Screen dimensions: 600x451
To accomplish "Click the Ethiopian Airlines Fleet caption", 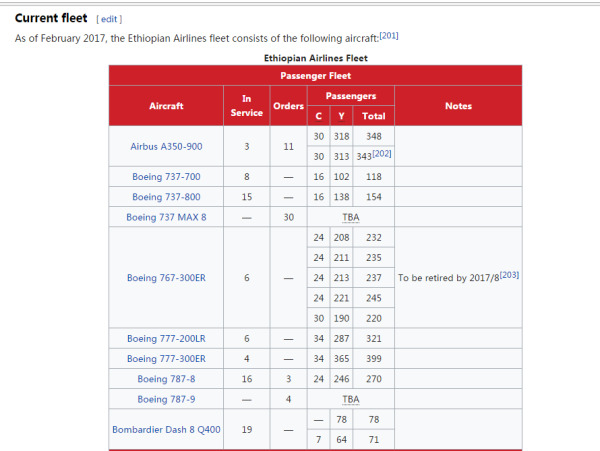I will pyautogui.click(x=316, y=58).
